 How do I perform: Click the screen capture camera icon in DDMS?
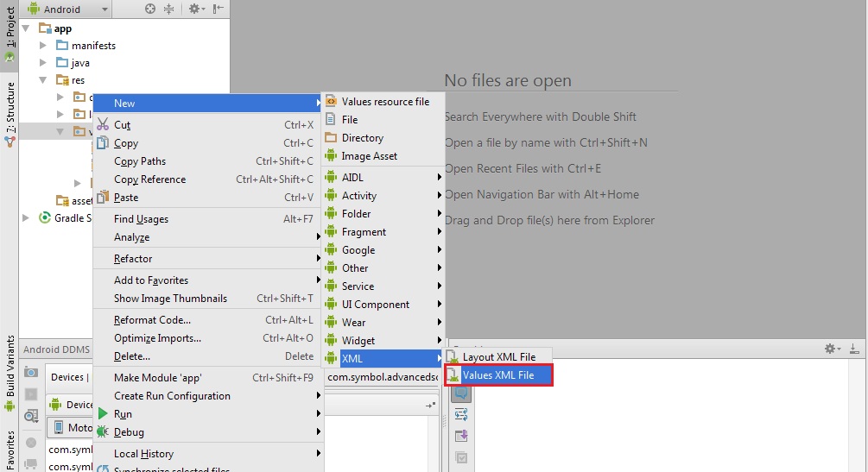[x=31, y=372]
